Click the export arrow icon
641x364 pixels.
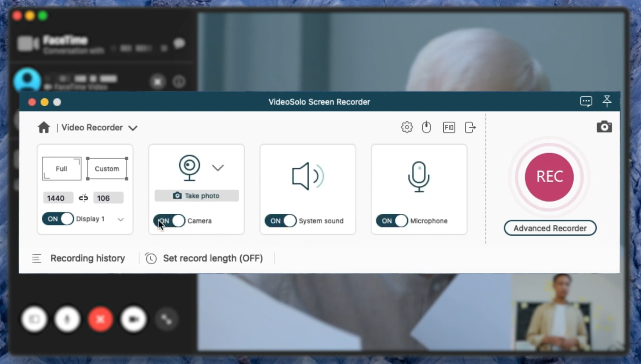[x=470, y=127]
